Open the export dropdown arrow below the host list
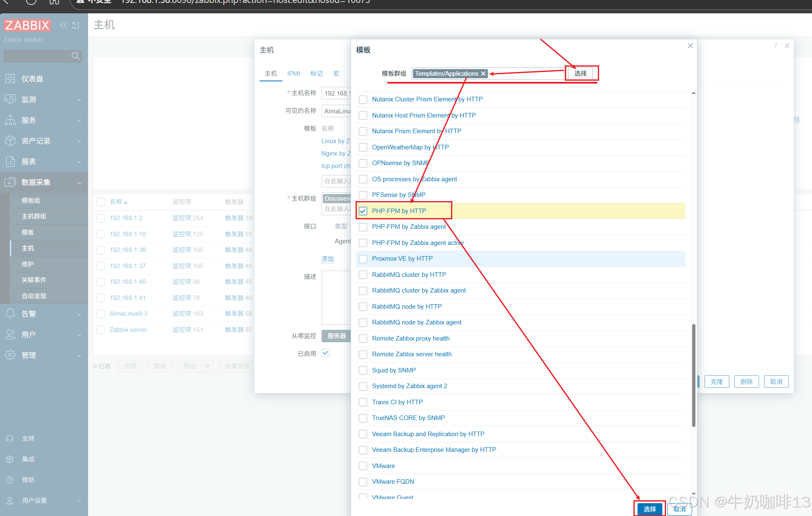The image size is (812, 516). coord(208,366)
